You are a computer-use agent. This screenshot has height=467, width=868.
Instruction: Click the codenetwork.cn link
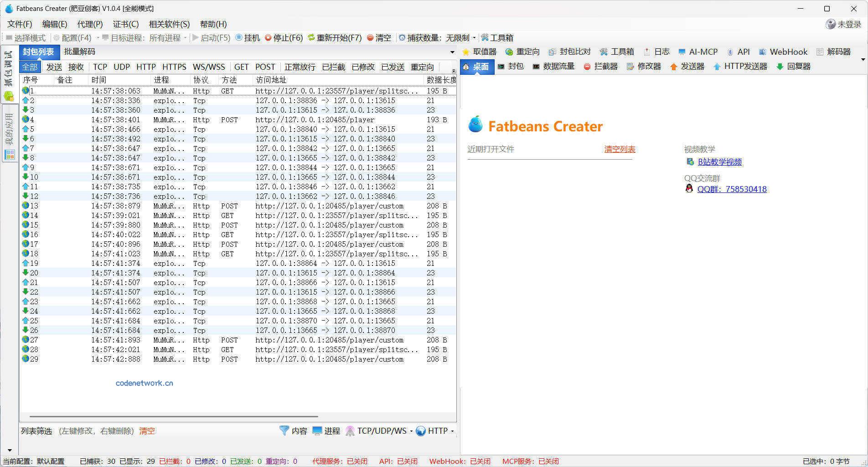point(145,383)
